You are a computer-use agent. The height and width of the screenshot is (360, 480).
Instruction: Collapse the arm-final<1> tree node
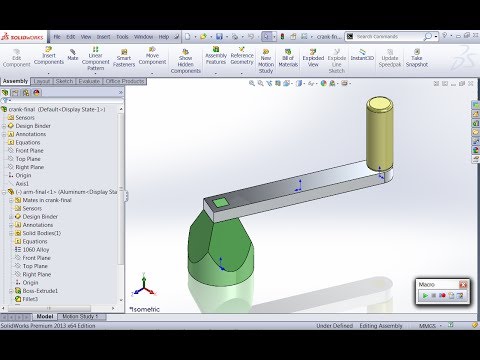4,192
